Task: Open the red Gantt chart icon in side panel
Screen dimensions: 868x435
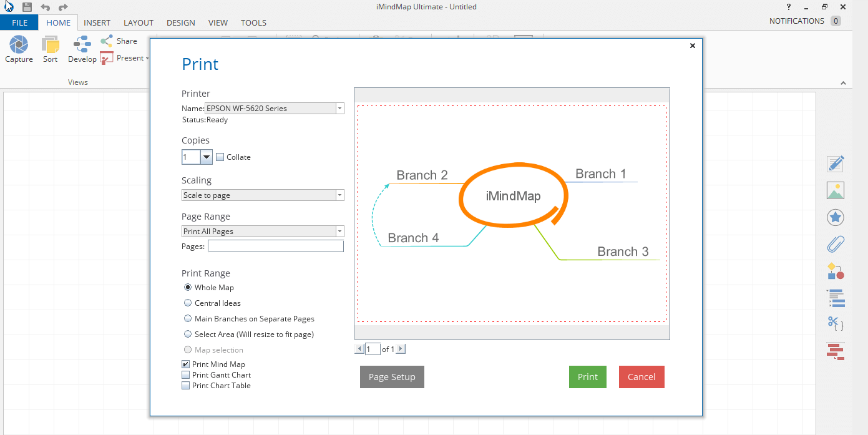Action: (836, 351)
